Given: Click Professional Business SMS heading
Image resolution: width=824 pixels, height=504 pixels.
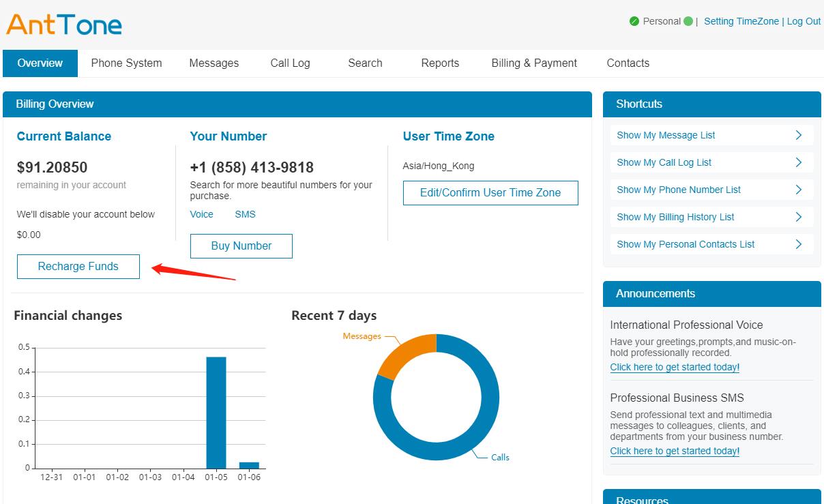Looking at the screenshot, I should 677,398.
